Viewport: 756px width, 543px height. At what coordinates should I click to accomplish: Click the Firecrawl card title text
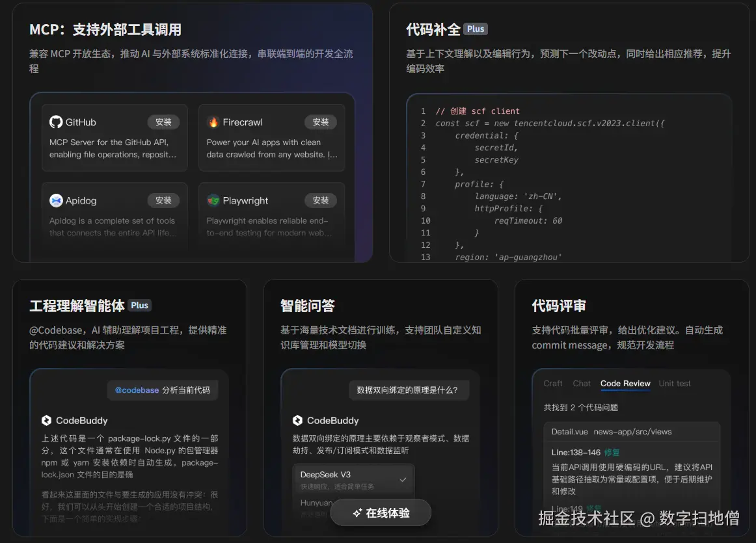click(x=243, y=122)
